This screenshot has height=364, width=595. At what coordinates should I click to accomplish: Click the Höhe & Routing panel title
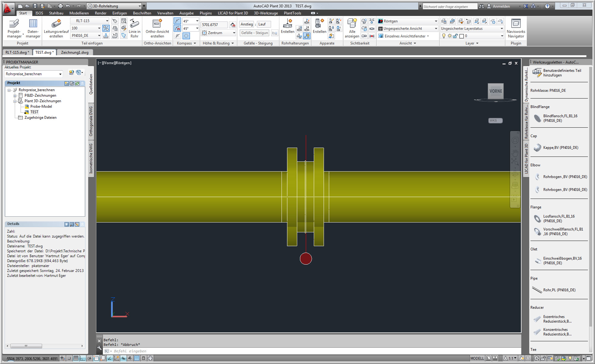(x=218, y=43)
